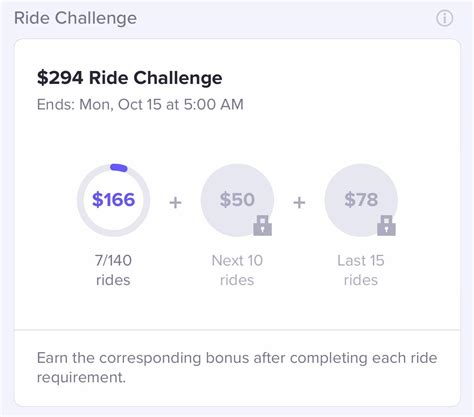Open the $294 Ride Challenge title
The height and width of the screenshot is (417, 474).
coord(129,78)
